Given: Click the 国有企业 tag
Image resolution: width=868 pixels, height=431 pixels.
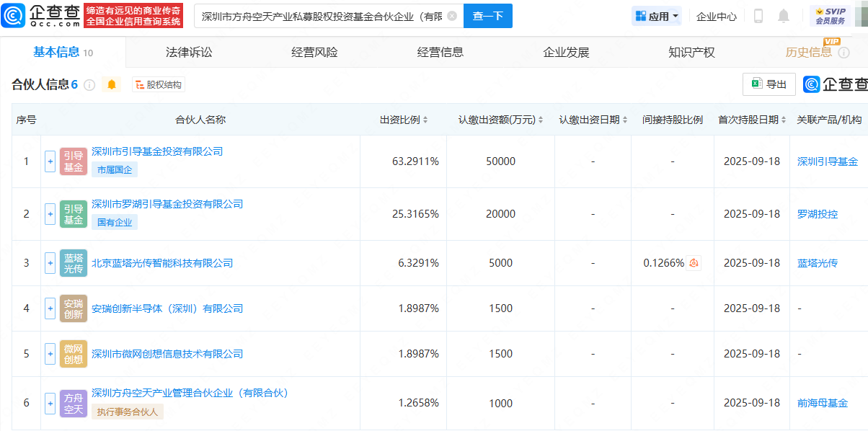Looking at the screenshot, I should point(115,222).
